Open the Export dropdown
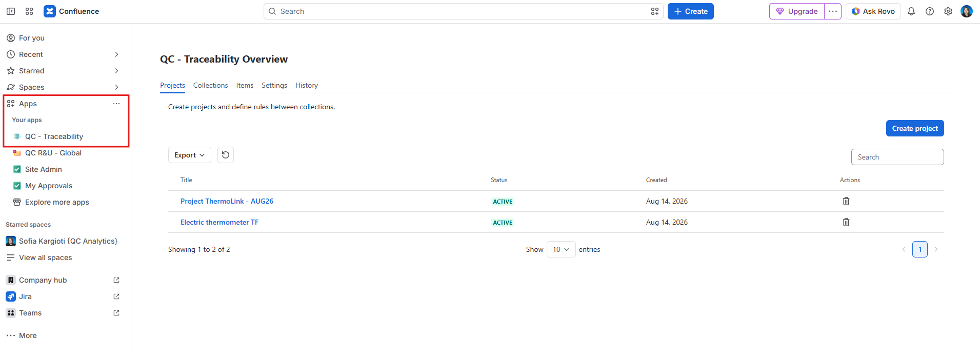 (x=190, y=155)
